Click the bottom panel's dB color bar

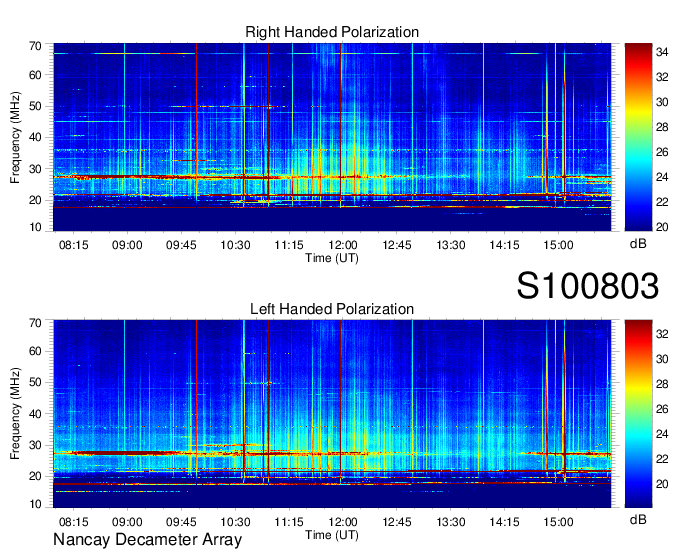pos(638,414)
